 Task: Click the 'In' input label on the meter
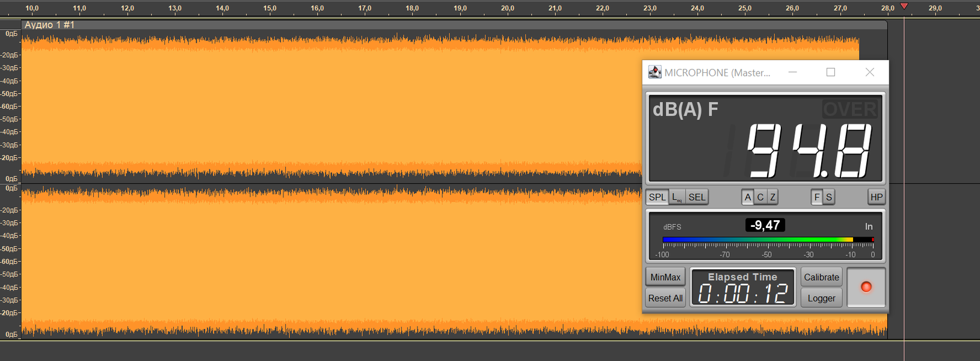(x=869, y=226)
